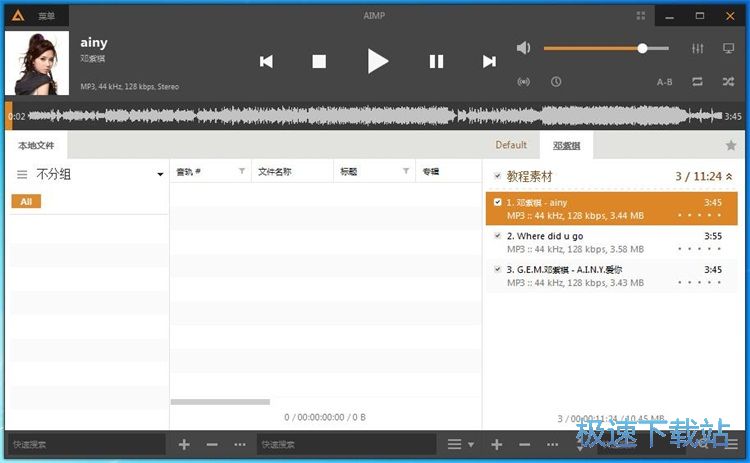
Task: Open the visualization monitor icon
Action: point(728,48)
